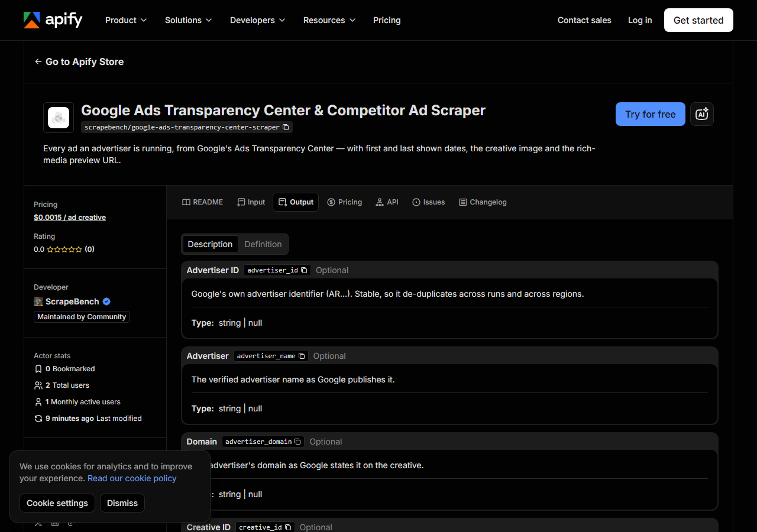Expand the Resources menu

click(x=329, y=20)
